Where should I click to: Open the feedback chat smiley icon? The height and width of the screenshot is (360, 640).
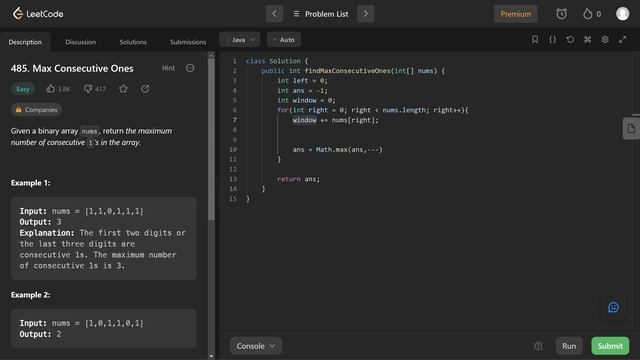click(x=613, y=307)
